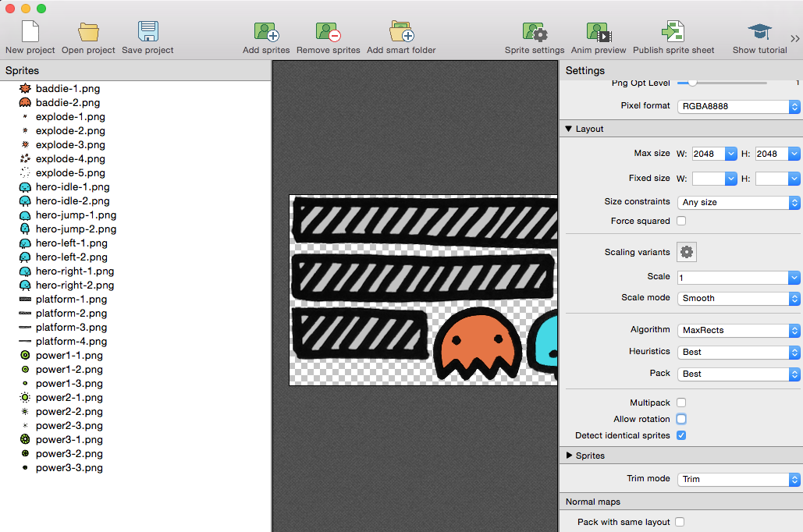This screenshot has height=532, width=803.
Task: Click Add smart folder icon
Action: coord(401,31)
